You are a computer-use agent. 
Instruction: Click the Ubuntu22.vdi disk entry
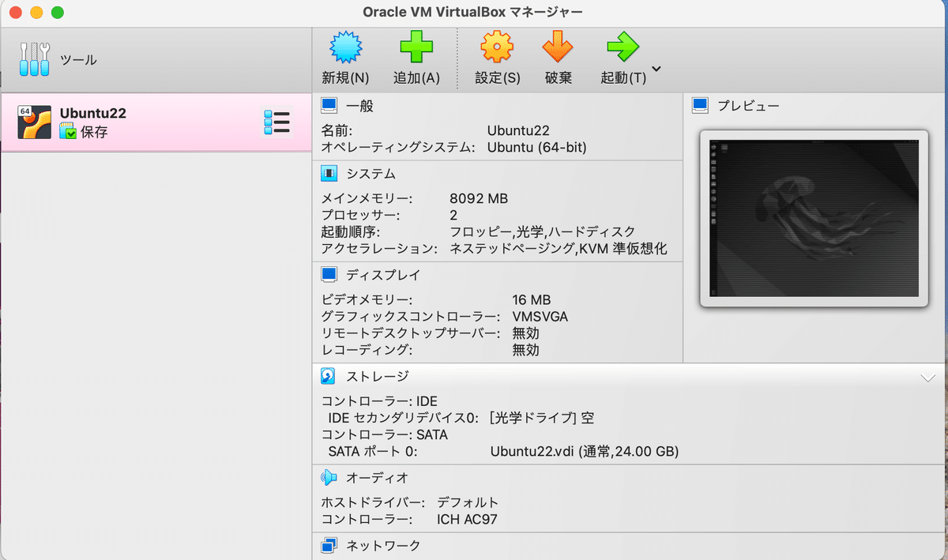(x=585, y=452)
